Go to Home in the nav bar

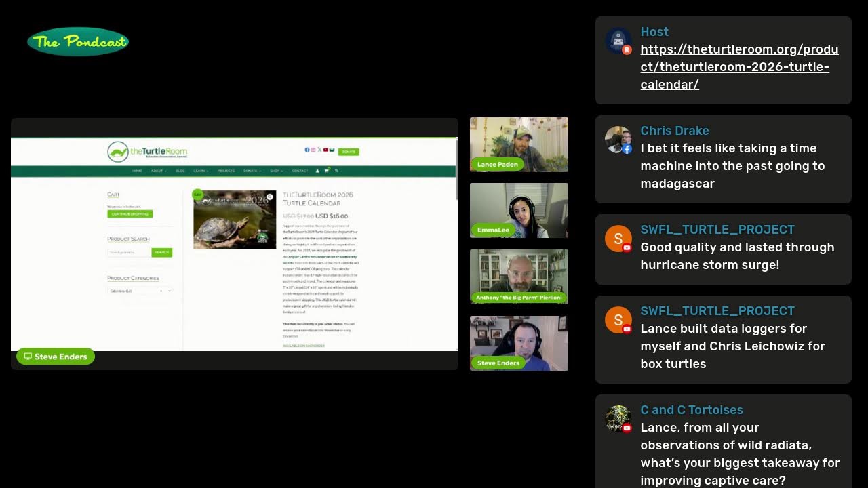tap(137, 171)
